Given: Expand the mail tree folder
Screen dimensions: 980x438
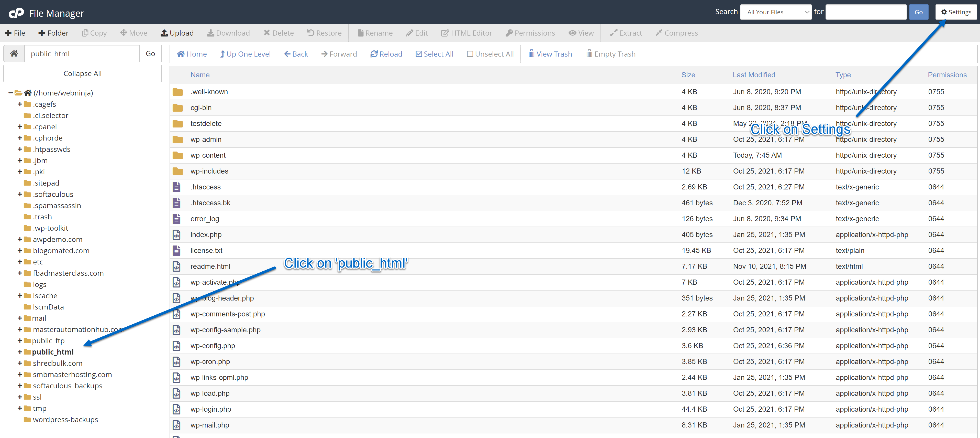Looking at the screenshot, I should click(x=20, y=318).
